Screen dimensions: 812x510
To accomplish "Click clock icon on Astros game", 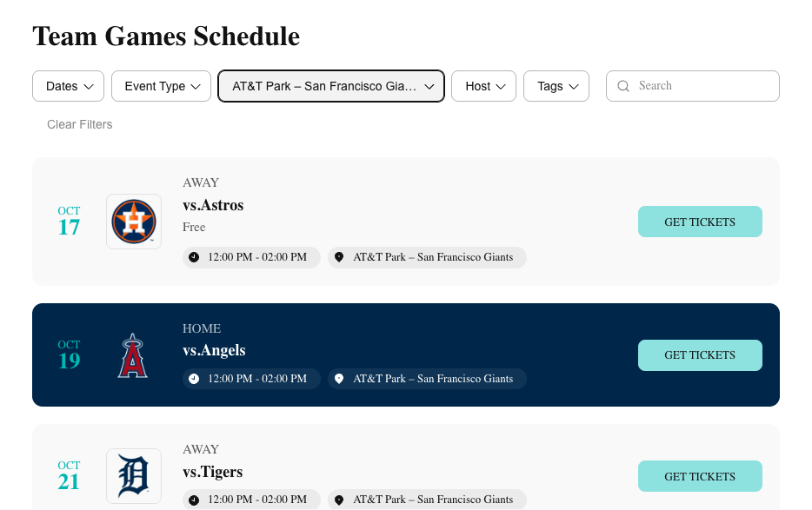I will [x=194, y=257].
